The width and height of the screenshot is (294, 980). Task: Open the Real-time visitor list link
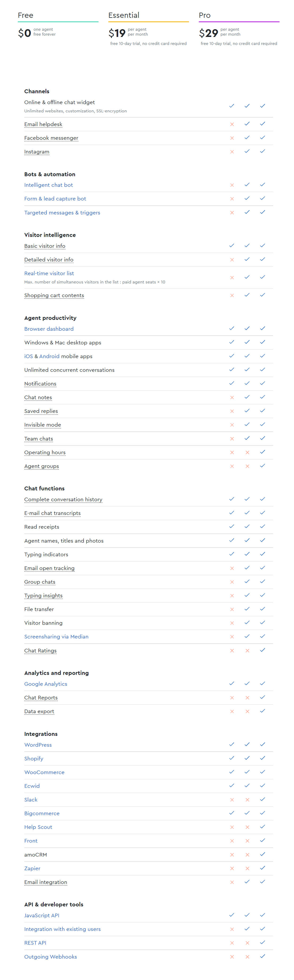(x=49, y=273)
